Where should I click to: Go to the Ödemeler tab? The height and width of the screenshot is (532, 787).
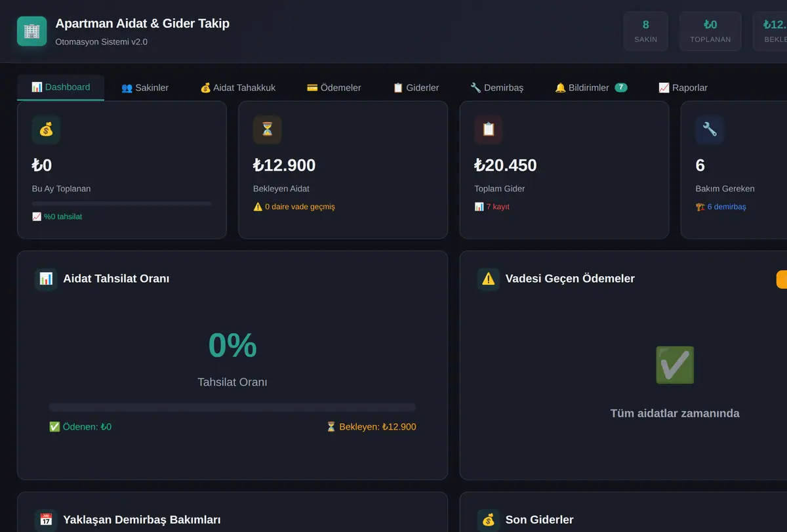coord(334,87)
